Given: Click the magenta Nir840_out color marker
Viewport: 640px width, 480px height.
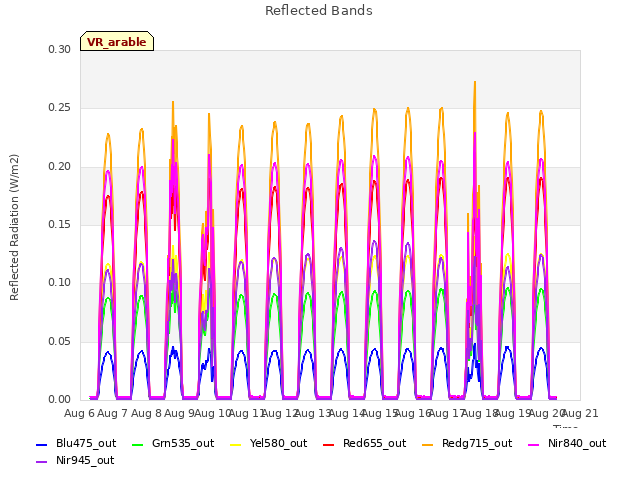Looking at the screenshot, I should 533,444.
